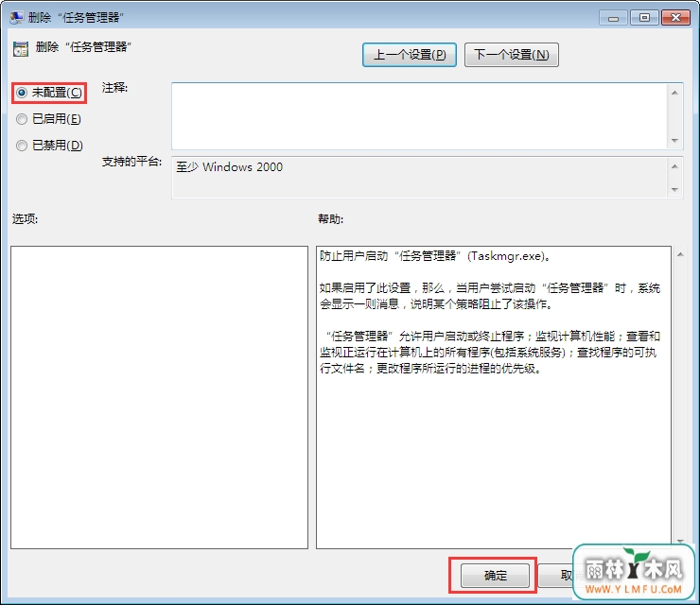Click the 帮助 label
700x605 pixels.
330,219
